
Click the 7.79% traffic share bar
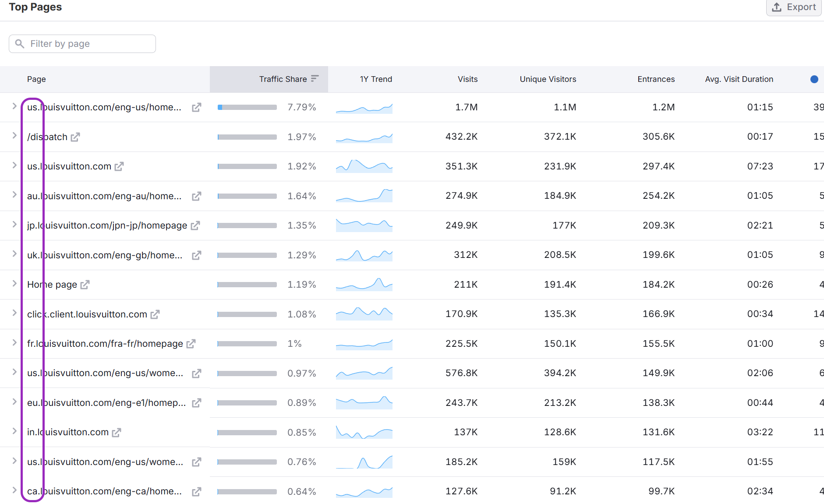tap(247, 107)
